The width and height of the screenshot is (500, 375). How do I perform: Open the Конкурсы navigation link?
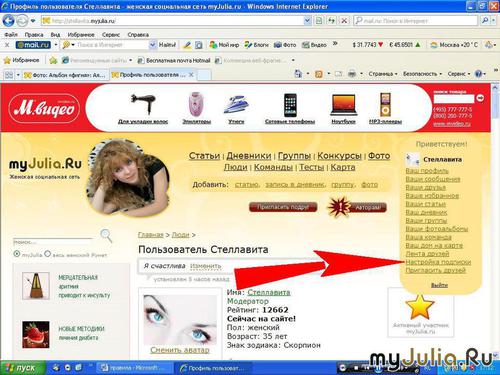[x=339, y=156]
